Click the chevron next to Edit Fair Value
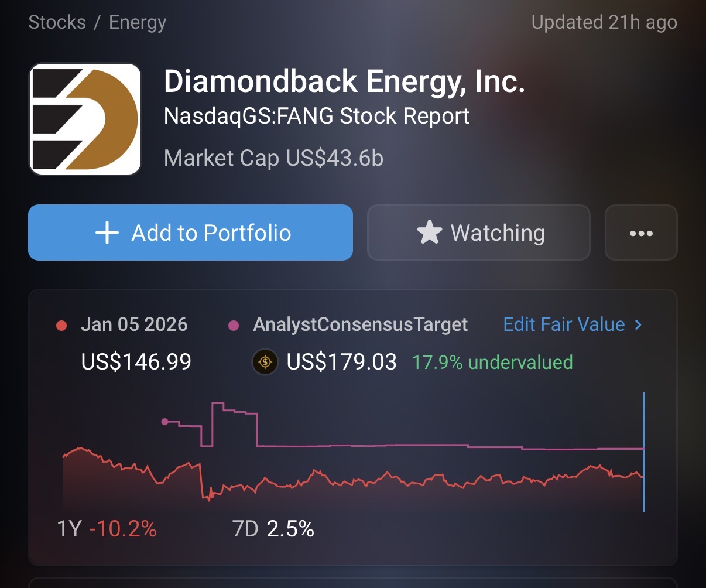706x588 pixels. coord(638,324)
